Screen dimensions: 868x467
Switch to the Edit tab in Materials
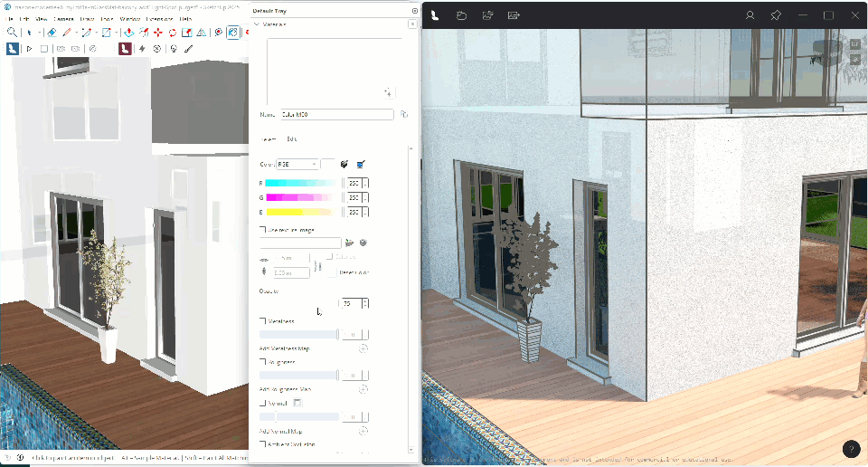[x=291, y=138]
